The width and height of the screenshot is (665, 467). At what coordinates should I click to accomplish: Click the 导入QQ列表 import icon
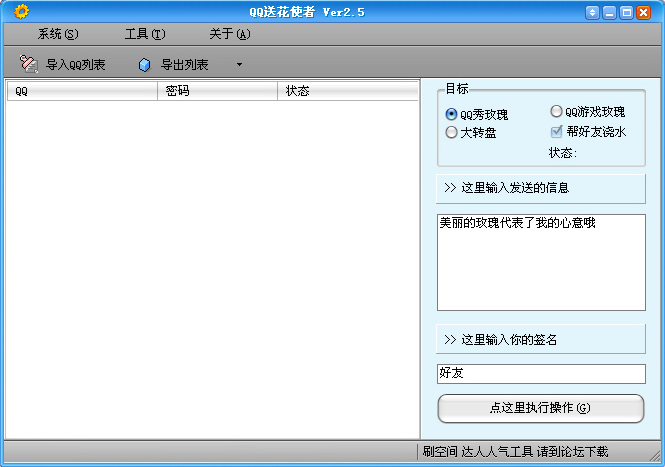[29, 64]
